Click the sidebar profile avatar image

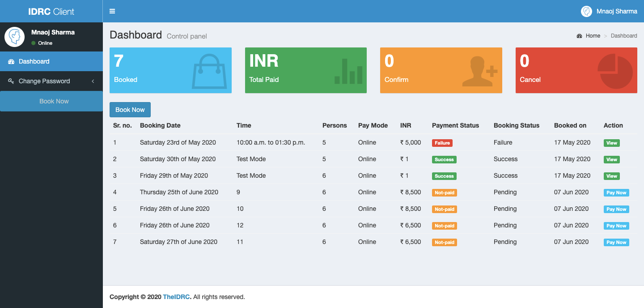pyautogui.click(x=14, y=37)
